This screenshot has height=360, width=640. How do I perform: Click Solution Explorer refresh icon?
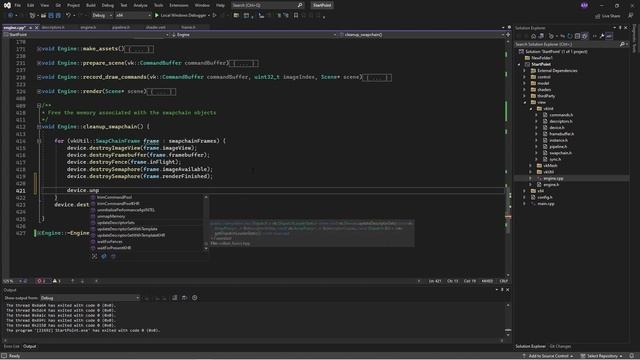[570, 36]
